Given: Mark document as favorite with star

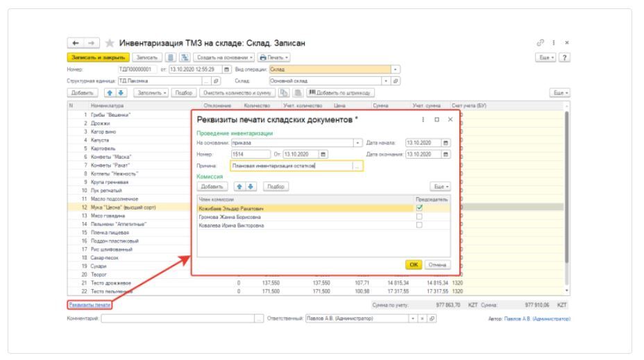Looking at the screenshot, I should point(109,43).
